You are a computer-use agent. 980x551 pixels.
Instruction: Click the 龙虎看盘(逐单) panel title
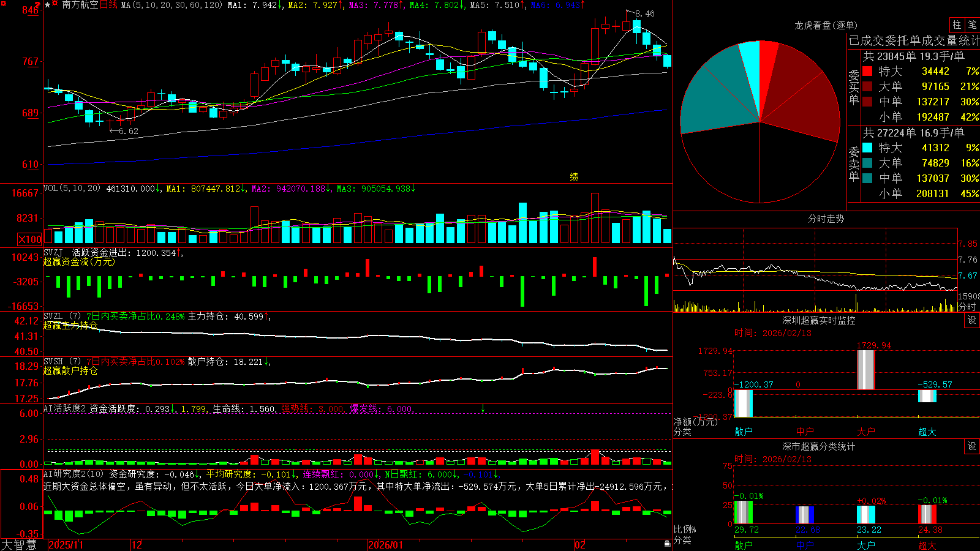[x=826, y=25]
